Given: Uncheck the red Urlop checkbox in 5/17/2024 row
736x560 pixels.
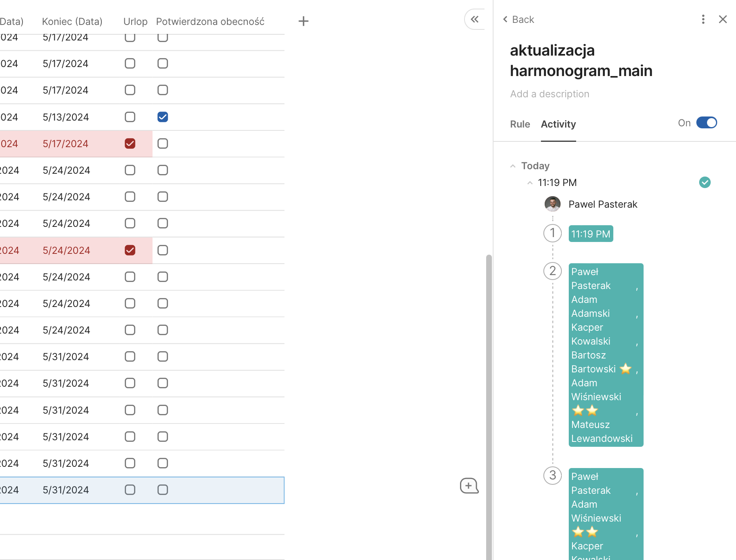Looking at the screenshot, I should (x=130, y=143).
